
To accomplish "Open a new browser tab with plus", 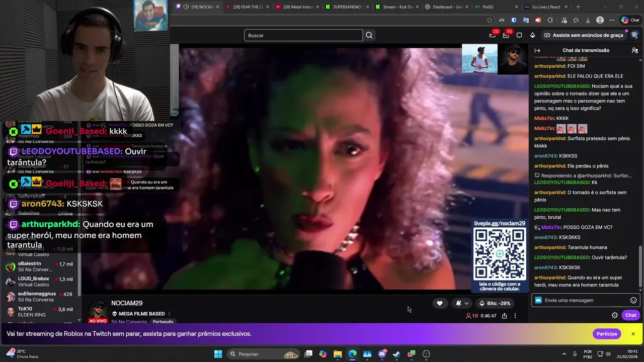I will [578, 7].
